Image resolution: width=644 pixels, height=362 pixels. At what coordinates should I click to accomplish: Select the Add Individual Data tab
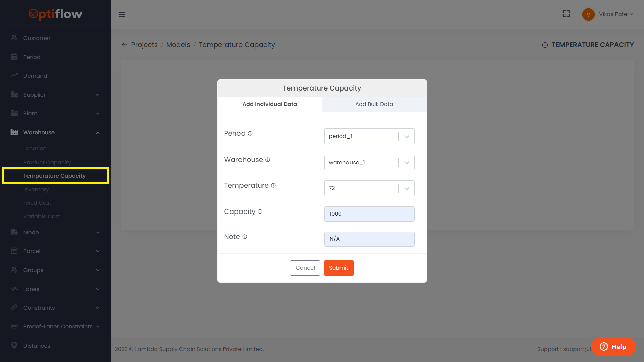(x=269, y=104)
